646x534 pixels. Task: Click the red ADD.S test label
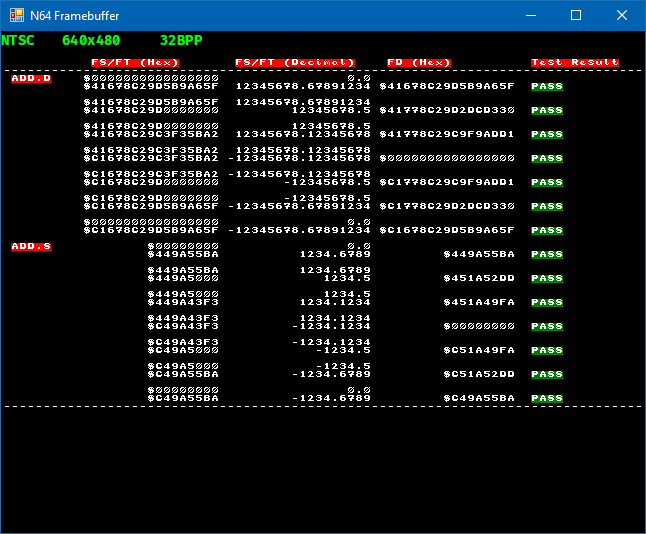[x=31, y=246]
